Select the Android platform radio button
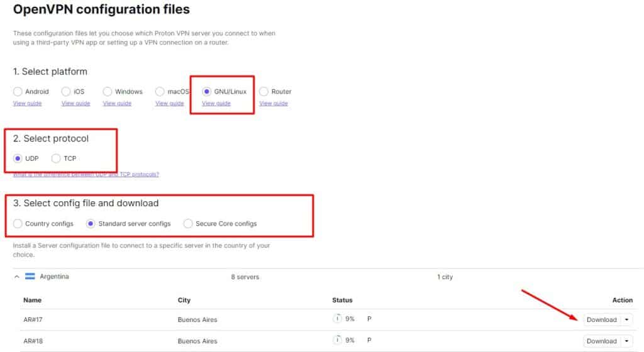Image resolution: width=644 pixels, height=352 pixels. 18,92
